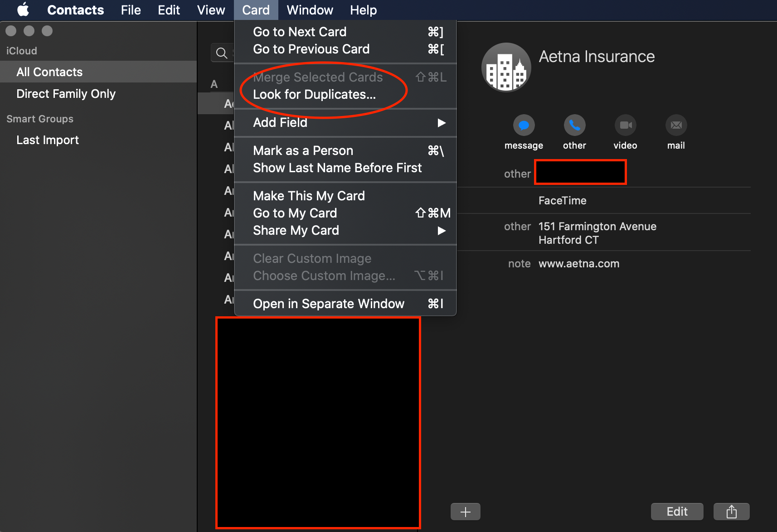The image size is (777, 532).
Task: Open the Apple menu
Action: coord(23,10)
